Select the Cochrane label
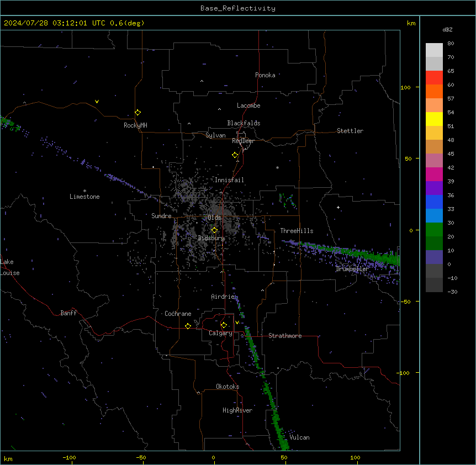The height and width of the screenshot is (465, 476). (x=178, y=314)
